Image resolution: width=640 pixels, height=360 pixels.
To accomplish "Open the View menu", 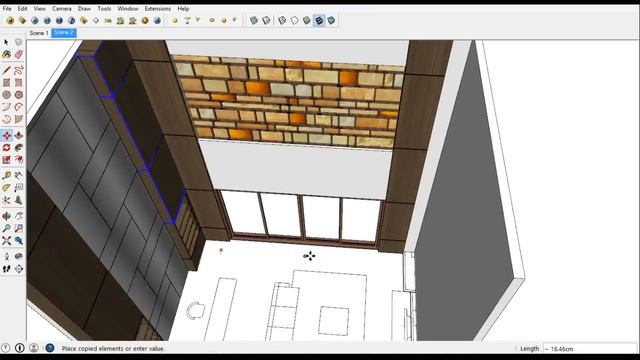I will [x=40, y=8].
